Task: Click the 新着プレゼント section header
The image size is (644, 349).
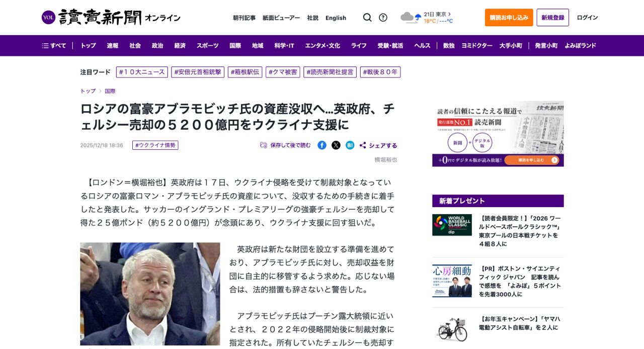Action: point(498,201)
